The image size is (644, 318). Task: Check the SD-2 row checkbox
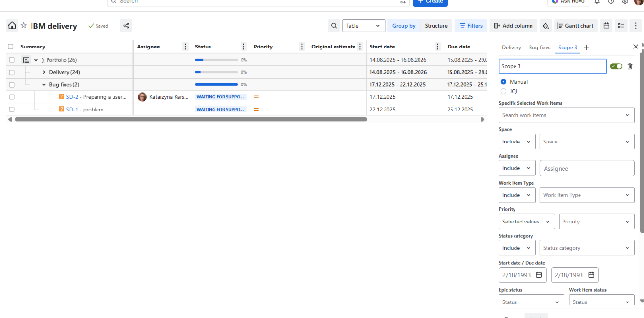11,97
